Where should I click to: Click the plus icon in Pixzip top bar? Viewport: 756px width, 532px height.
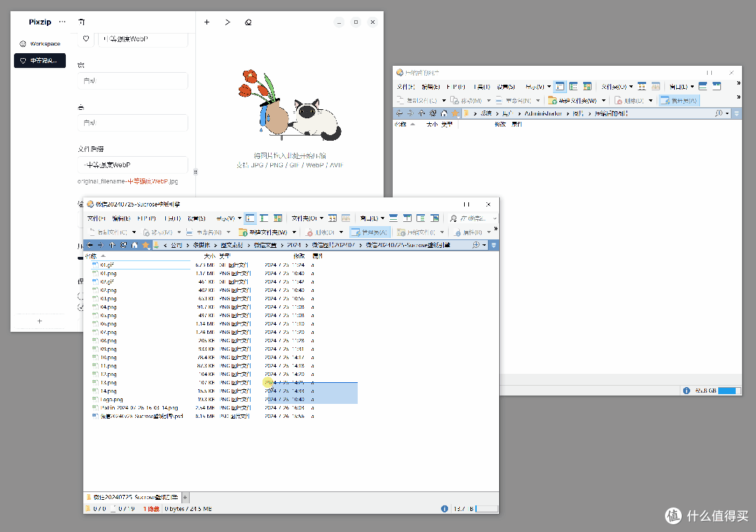206,22
